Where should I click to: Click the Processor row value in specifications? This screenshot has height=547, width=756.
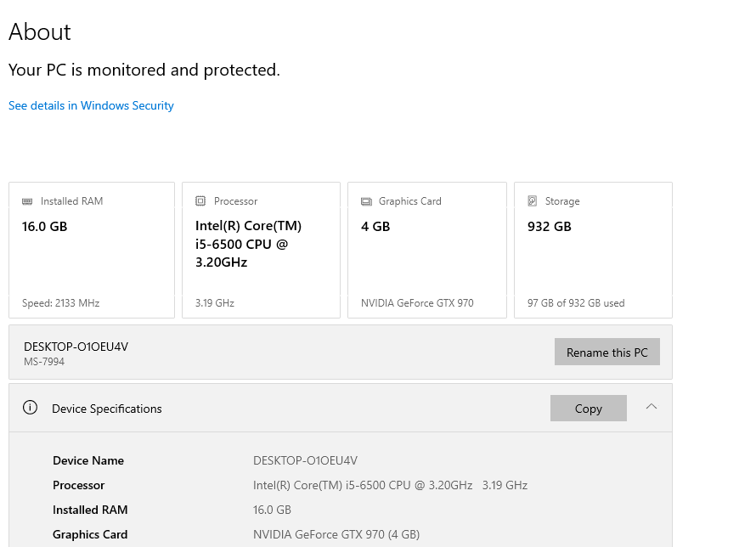click(390, 485)
